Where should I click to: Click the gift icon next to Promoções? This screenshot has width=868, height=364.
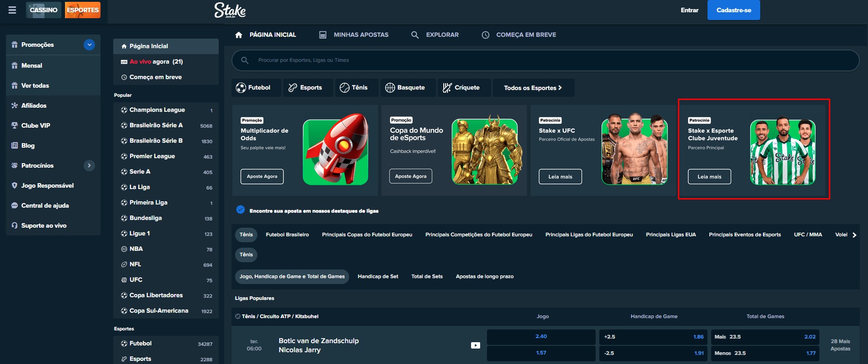pos(15,45)
